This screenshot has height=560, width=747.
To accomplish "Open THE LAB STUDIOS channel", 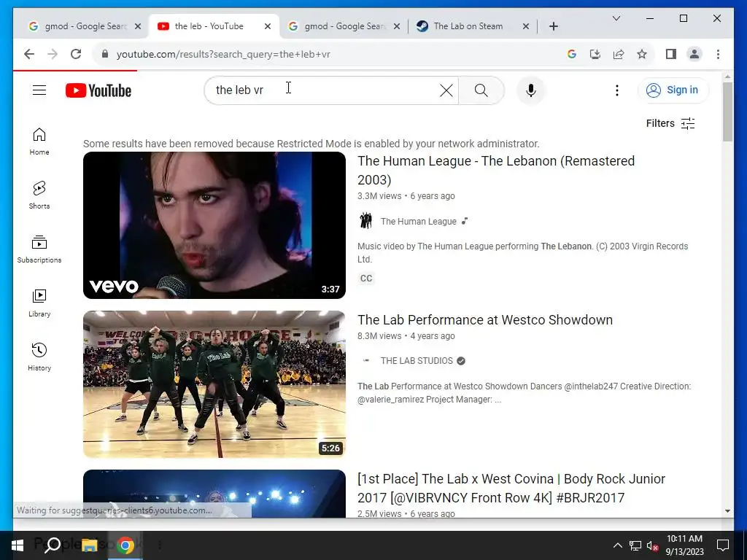I will [x=417, y=361].
